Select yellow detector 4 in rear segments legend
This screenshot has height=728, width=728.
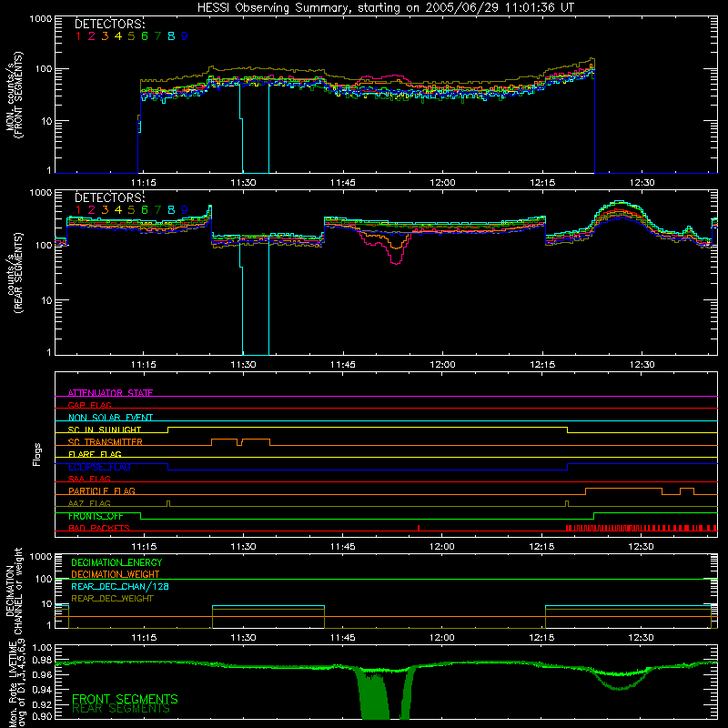(x=118, y=210)
